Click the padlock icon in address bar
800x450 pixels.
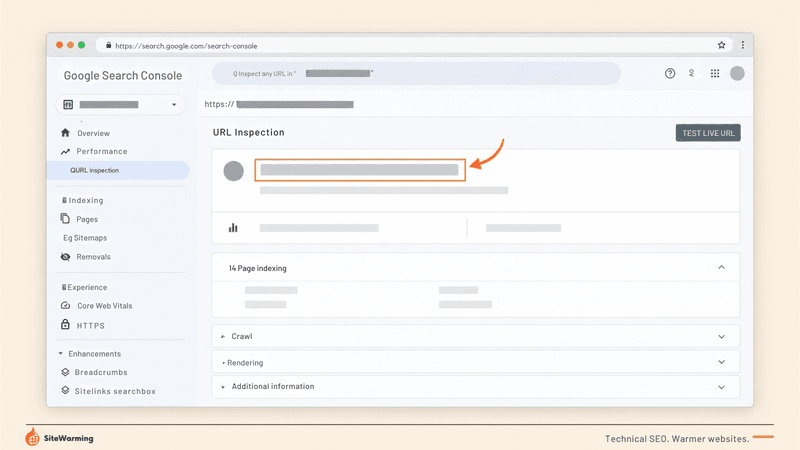pyautogui.click(x=109, y=45)
